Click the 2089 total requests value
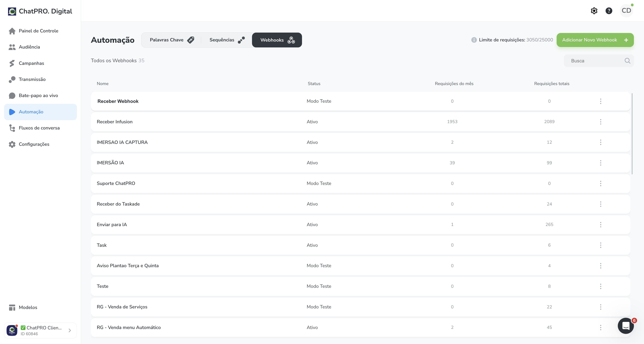Viewport: 644px width, 344px height. point(549,122)
